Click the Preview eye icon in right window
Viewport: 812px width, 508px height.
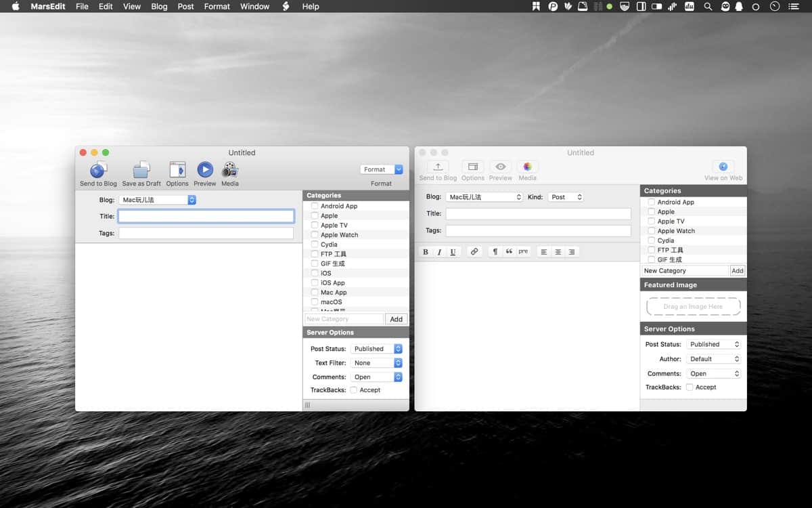tap(501, 167)
